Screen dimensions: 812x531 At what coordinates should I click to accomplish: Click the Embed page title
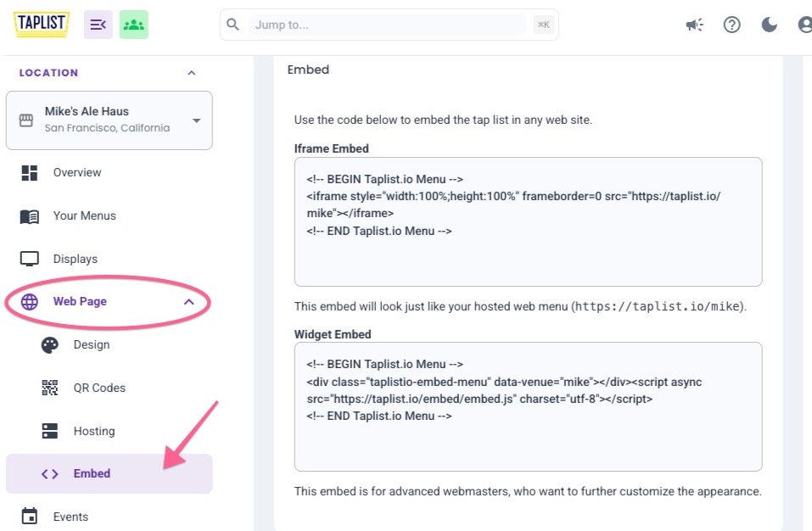(x=308, y=70)
